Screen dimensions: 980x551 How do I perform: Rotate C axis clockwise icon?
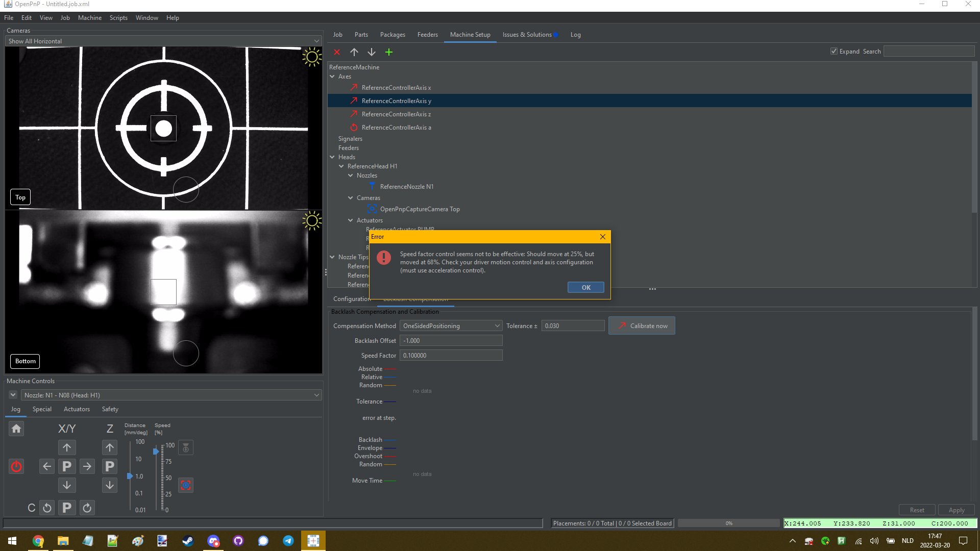[87, 508]
